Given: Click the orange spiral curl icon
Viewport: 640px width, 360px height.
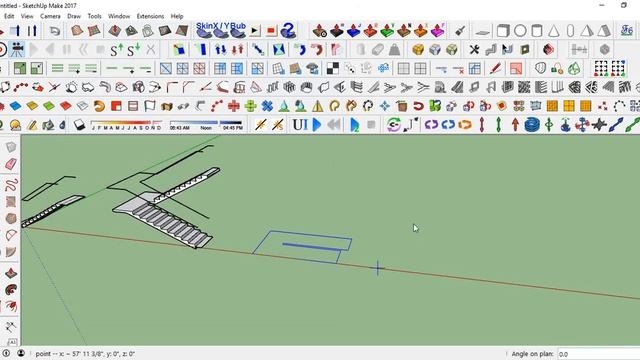Looking at the screenshot, I should 99,106.
